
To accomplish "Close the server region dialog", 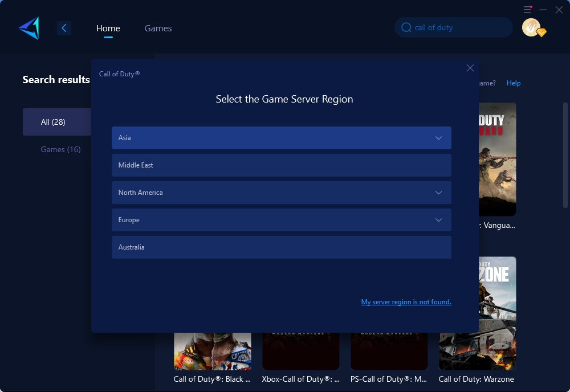I will (x=470, y=68).
